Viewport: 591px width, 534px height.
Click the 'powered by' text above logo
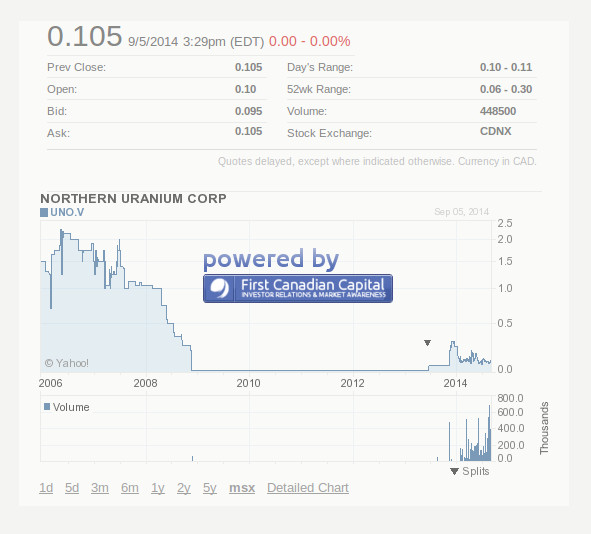pyautogui.click(x=271, y=259)
